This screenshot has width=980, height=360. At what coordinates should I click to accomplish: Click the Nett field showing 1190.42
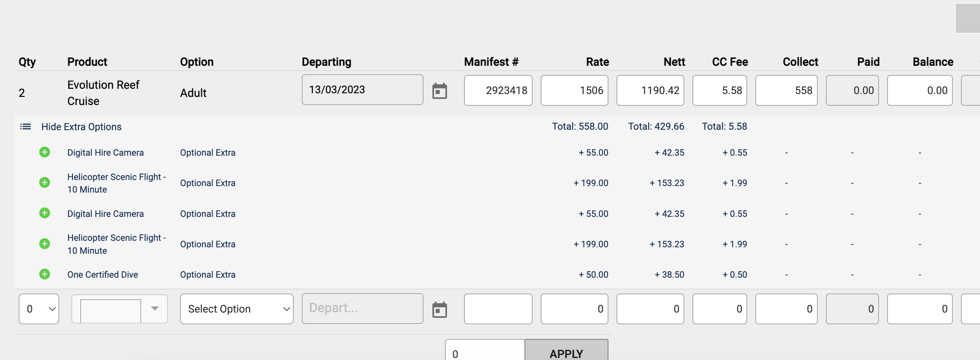point(650,90)
